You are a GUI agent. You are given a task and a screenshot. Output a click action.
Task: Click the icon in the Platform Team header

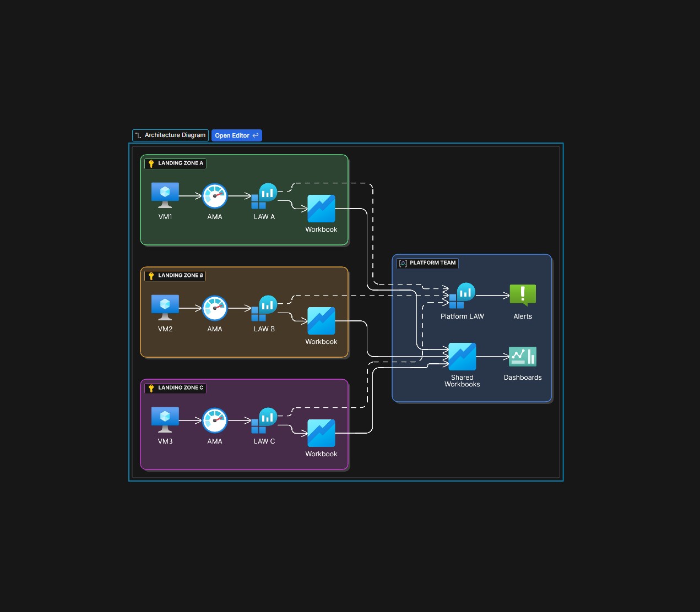(x=401, y=263)
